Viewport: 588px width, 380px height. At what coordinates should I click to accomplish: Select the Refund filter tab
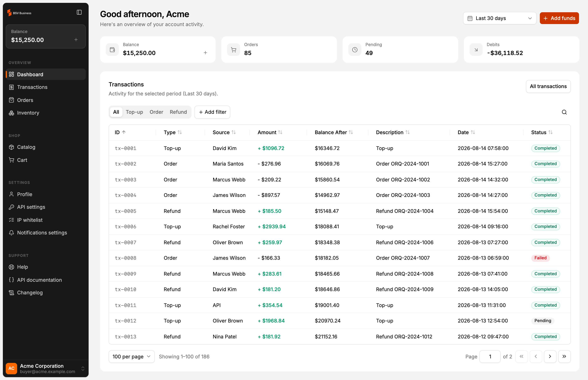(178, 112)
